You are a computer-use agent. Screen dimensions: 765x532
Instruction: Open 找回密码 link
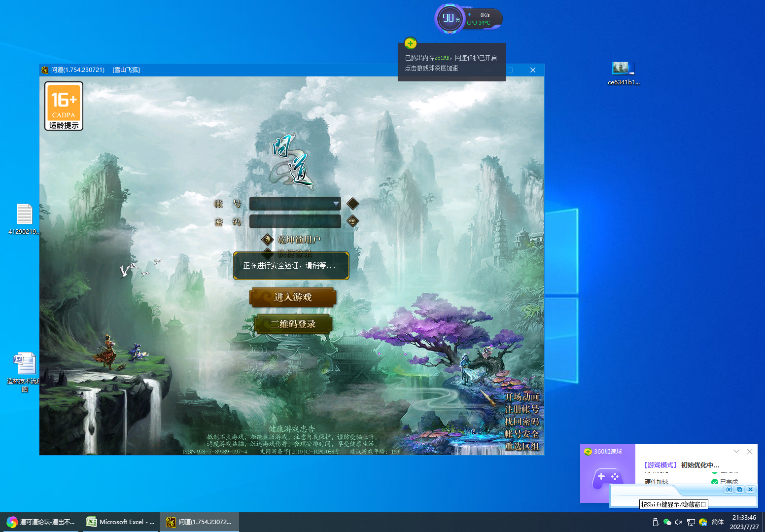[522, 422]
